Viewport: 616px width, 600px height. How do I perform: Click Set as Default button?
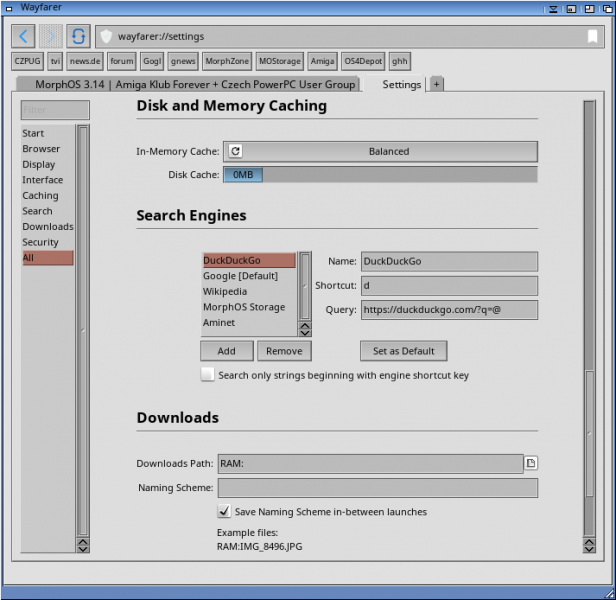point(403,351)
